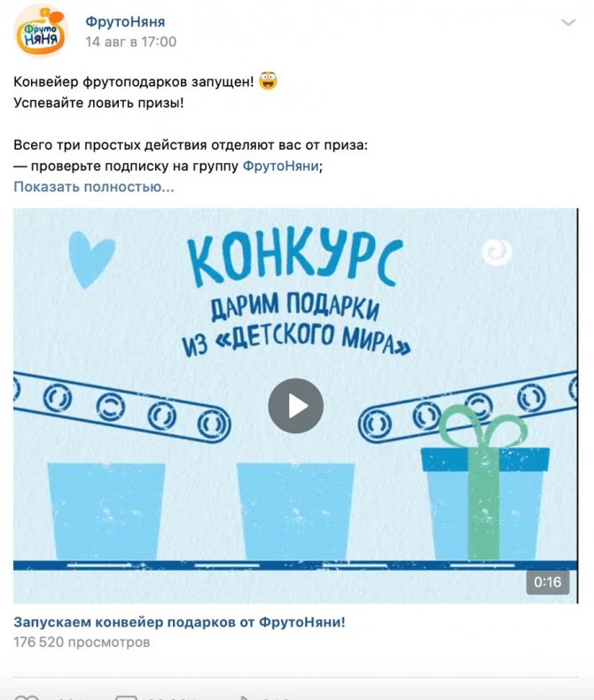
Task: Click the ФрутоНяня round avatar logo
Action: tap(41, 31)
